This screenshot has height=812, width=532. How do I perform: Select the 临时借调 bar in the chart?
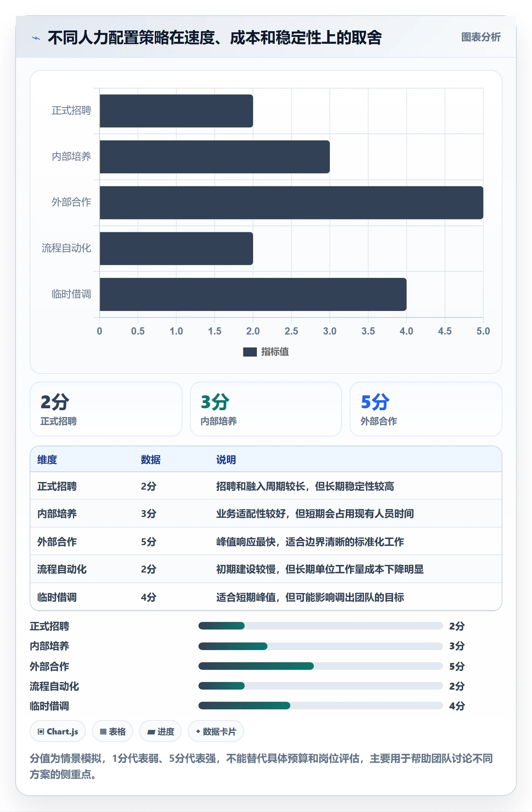point(253,294)
